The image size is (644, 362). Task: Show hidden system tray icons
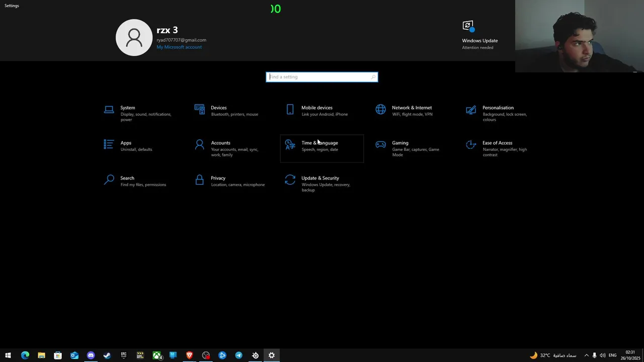point(586,355)
